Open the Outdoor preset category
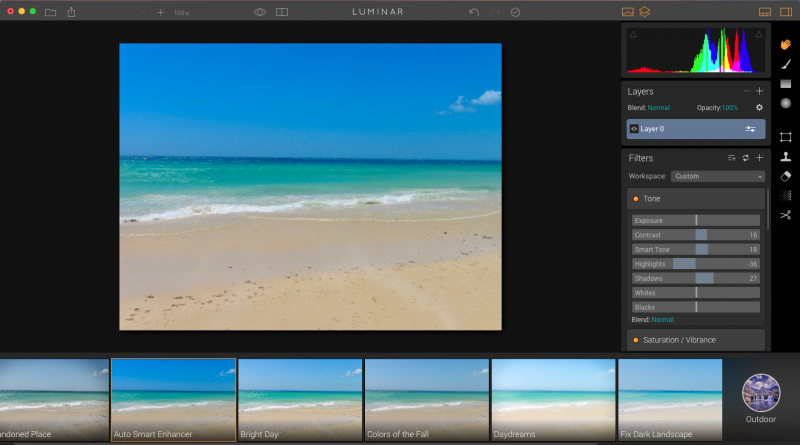 pos(761,399)
